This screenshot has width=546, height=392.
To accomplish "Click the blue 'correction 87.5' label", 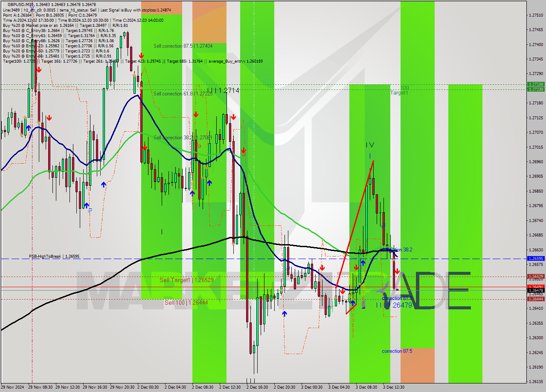I will point(397,351).
